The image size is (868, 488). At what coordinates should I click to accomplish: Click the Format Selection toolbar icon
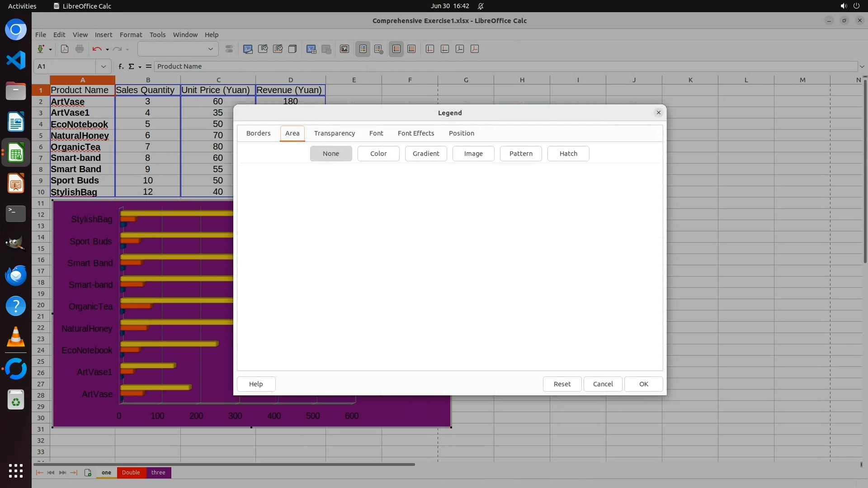tap(229, 49)
